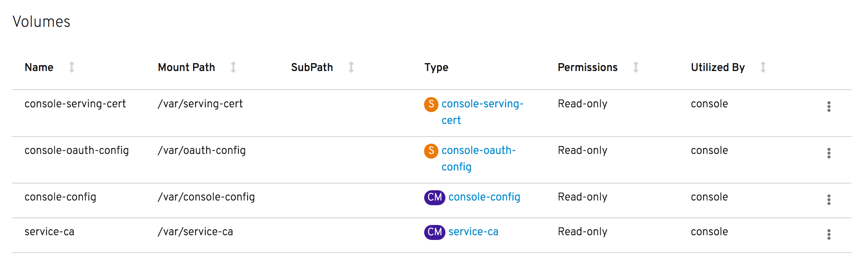Click the Utilized By sort icon
The image size is (868, 266).
pyautogui.click(x=763, y=67)
